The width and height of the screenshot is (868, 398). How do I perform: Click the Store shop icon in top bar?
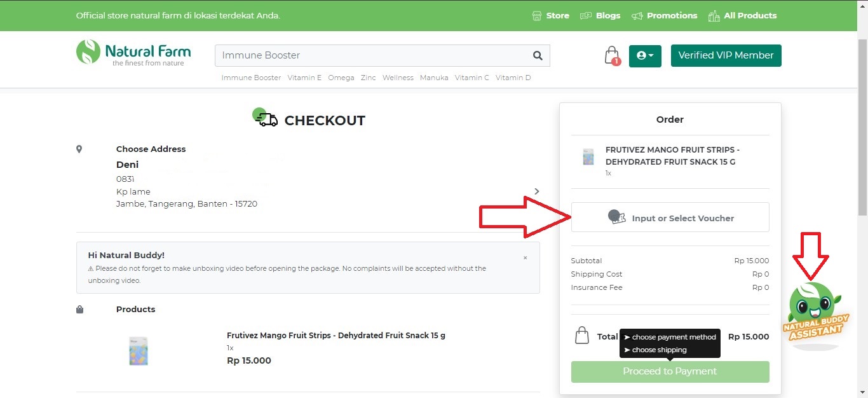coord(537,15)
